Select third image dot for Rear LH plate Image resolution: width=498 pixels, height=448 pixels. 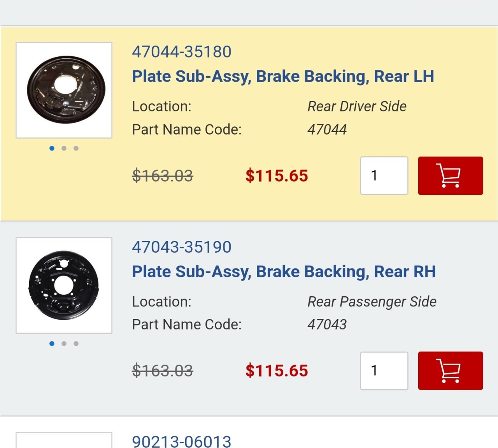[76, 148]
